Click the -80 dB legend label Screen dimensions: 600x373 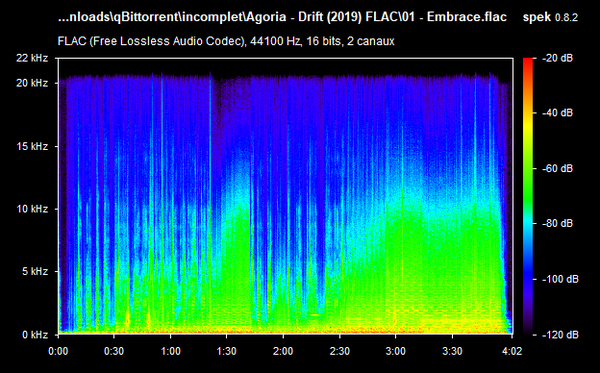tap(558, 223)
